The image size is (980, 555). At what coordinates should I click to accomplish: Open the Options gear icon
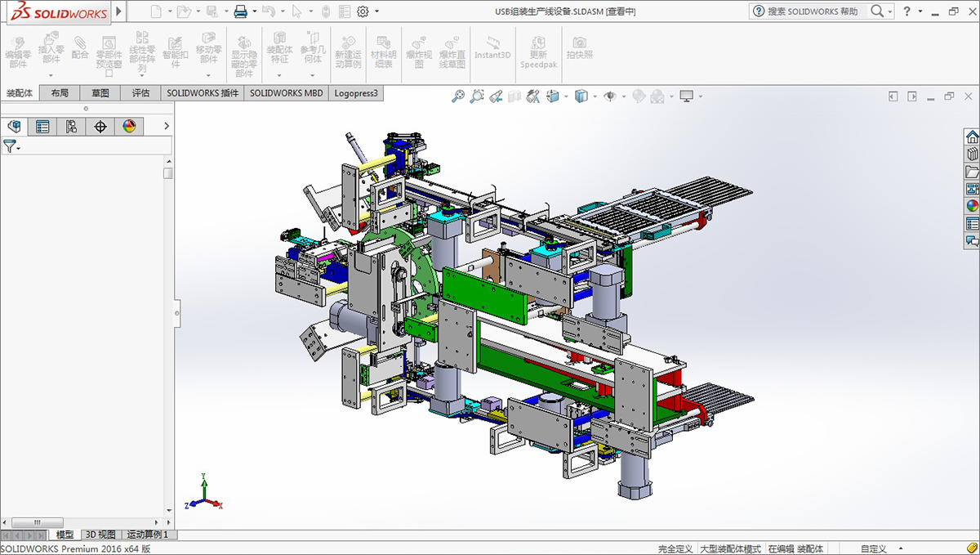[363, 11]
